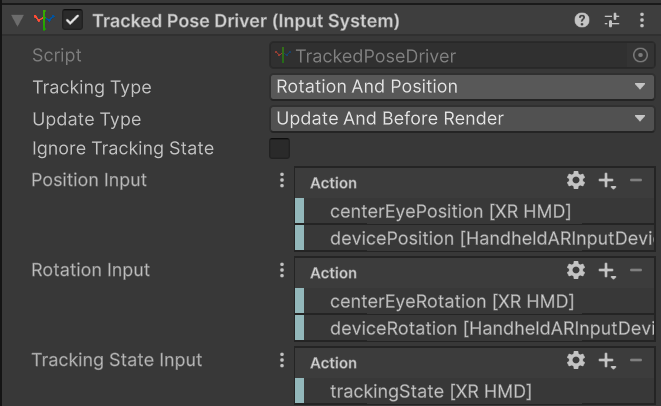Open Position Input property options menu

[282, 181]
